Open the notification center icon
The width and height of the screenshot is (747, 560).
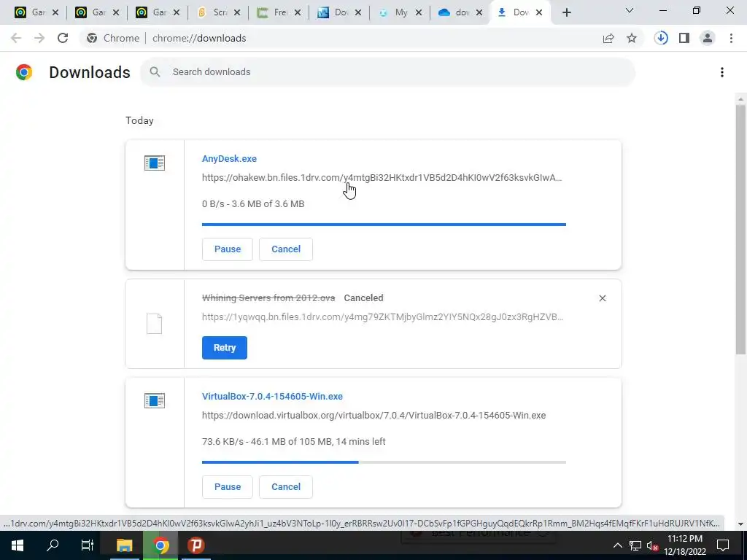click(x=723, y=545)
